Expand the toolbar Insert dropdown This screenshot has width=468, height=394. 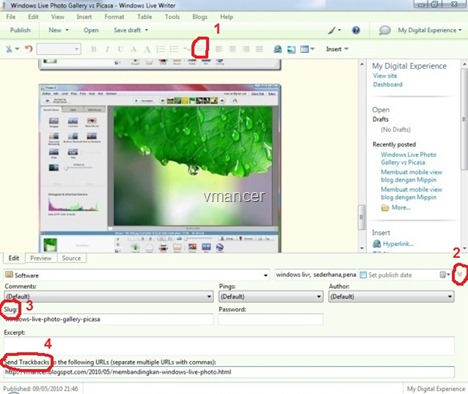[x=337, y=49]
